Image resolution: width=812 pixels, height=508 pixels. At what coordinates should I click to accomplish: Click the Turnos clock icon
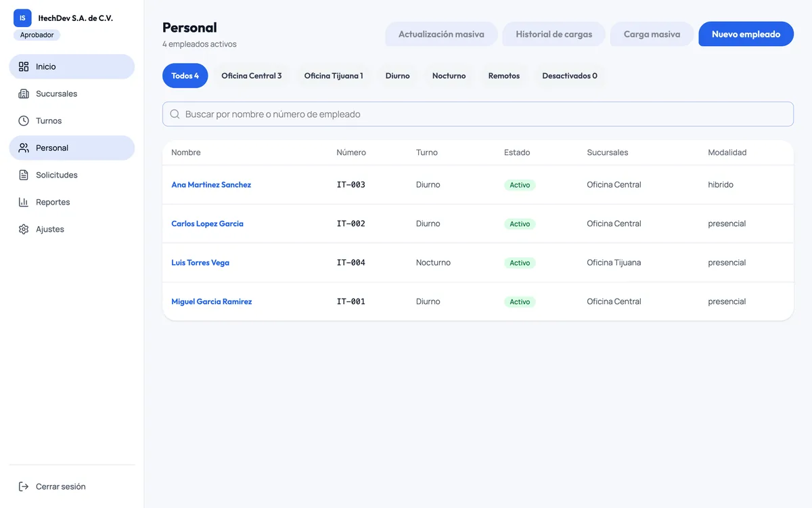click(x=24, y=121)
